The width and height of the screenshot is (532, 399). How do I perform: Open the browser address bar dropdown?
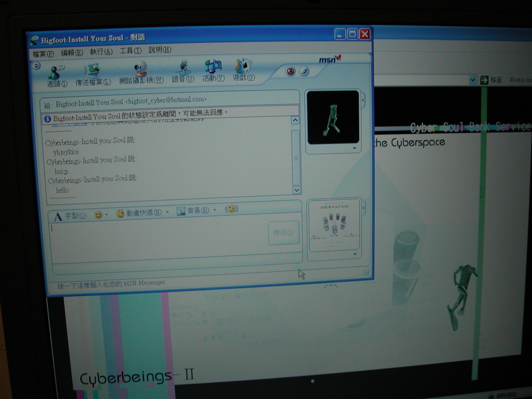pyautogui.click(x=473, y=80)
